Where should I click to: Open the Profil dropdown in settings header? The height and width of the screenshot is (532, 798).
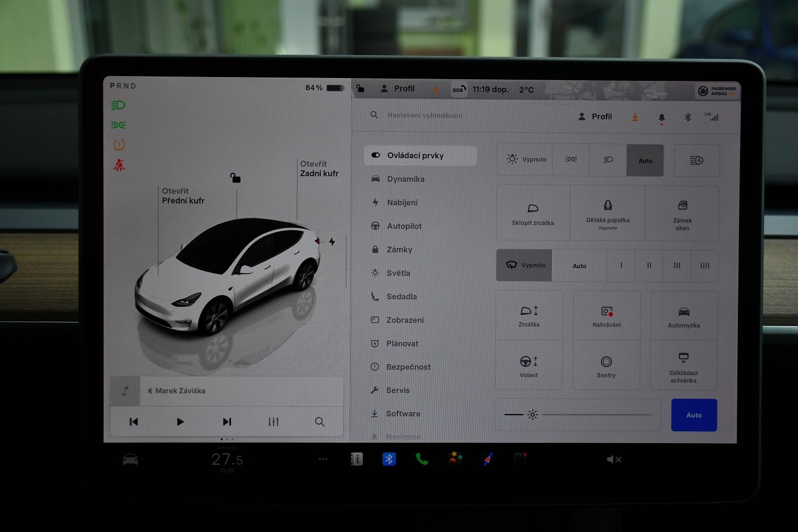point(595,117)
